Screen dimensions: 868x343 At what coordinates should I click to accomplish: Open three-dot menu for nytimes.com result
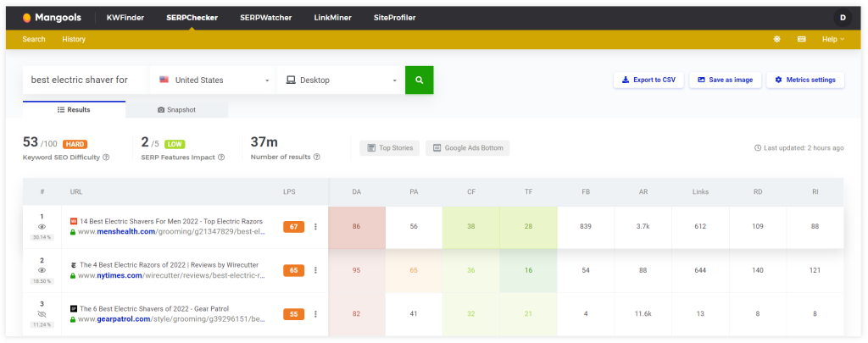[x=315, y=270]
